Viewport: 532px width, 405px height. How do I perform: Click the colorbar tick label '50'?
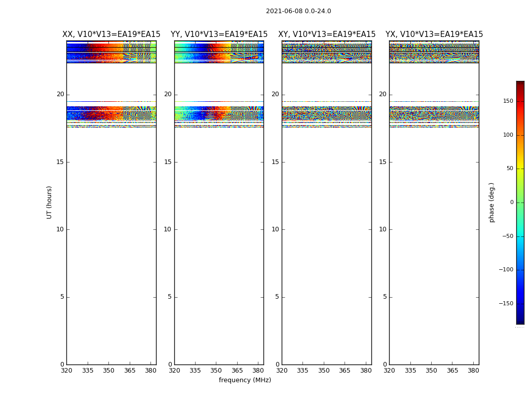coord(510,169)
